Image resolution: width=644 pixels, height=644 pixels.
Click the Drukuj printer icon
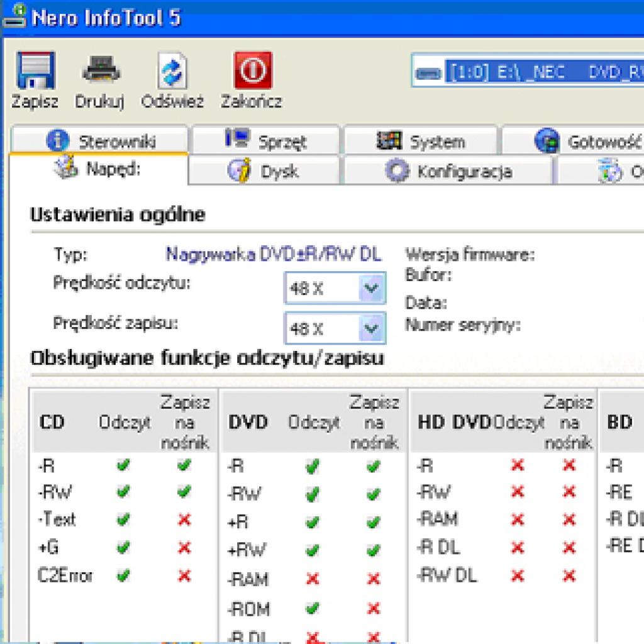click(x=101, y=69)
